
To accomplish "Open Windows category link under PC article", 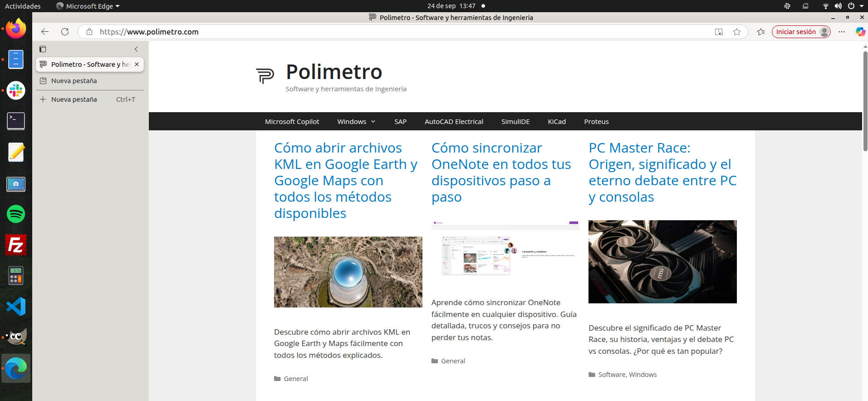I will 642,375.
